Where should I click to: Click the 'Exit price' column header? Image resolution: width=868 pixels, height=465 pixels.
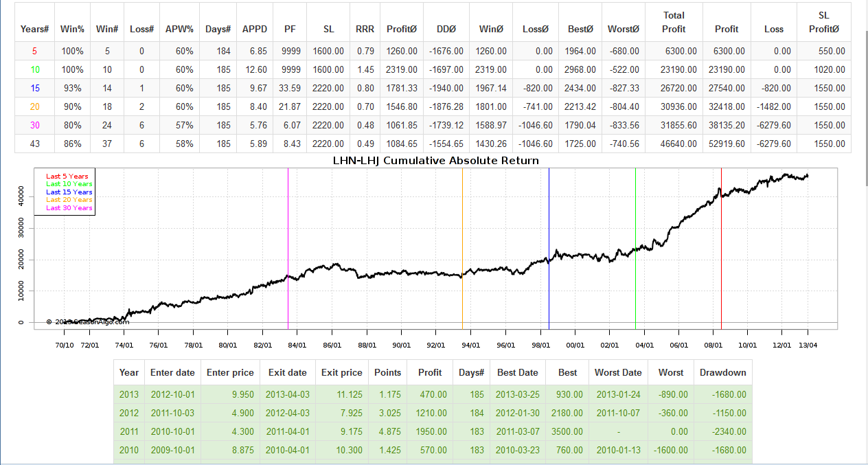341,372
